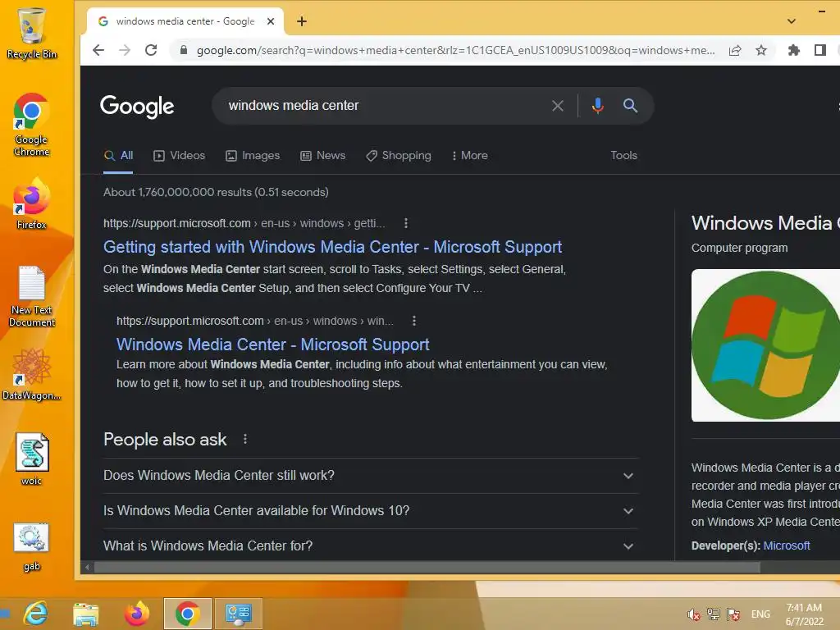Open Recycle Bin desktop icon

[x=32, y=33]
